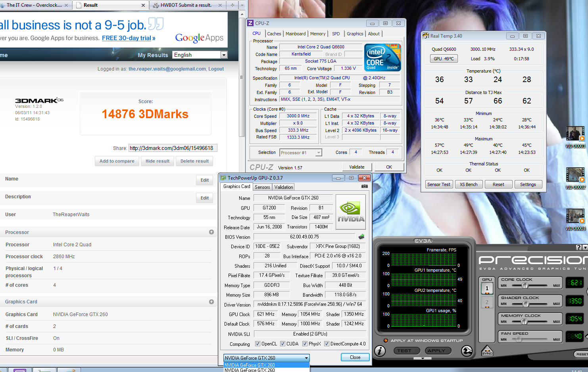
Task: Open the Memory tab in CPU-Z
Action: pos(318,34)
